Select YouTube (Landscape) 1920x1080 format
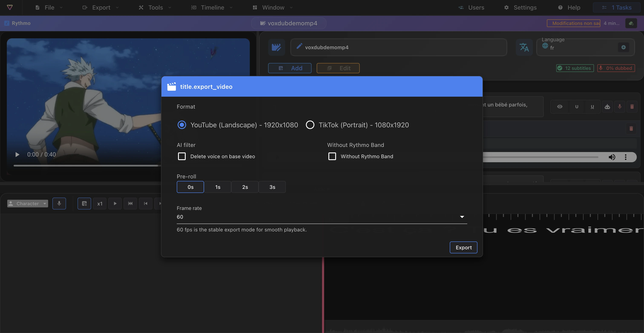 (x=237, y=125)
